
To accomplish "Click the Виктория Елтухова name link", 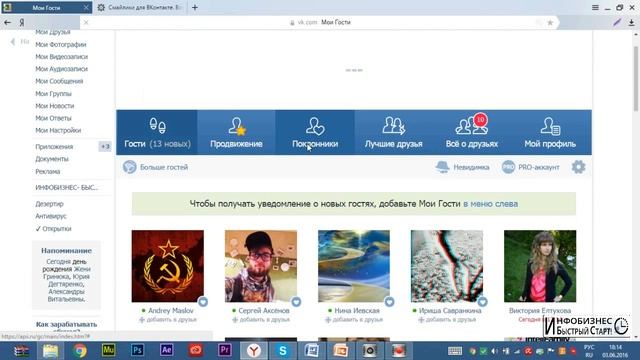I will [x=540, y=311].
